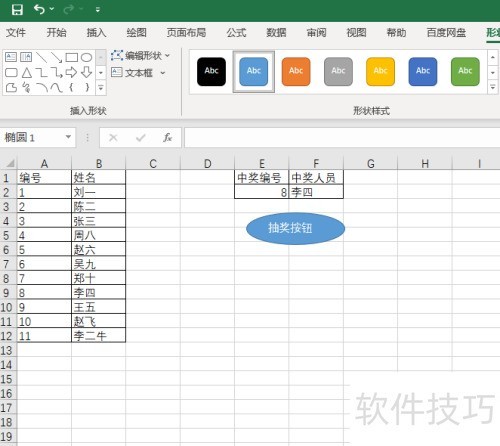Open the 插入 ribbon tab
This screenshot has height=446, width=500.
click(96, 33)
